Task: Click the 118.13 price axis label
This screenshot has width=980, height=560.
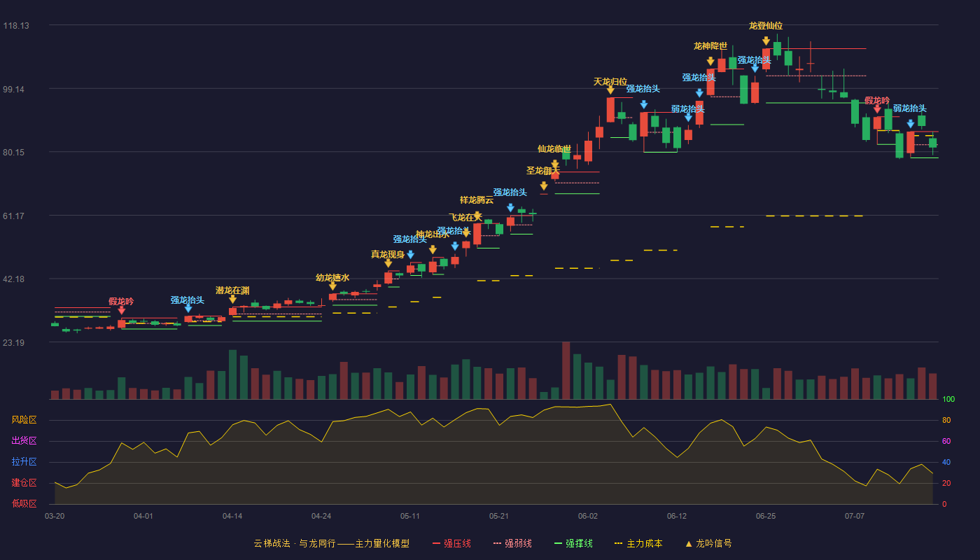Action: [15, 26]
